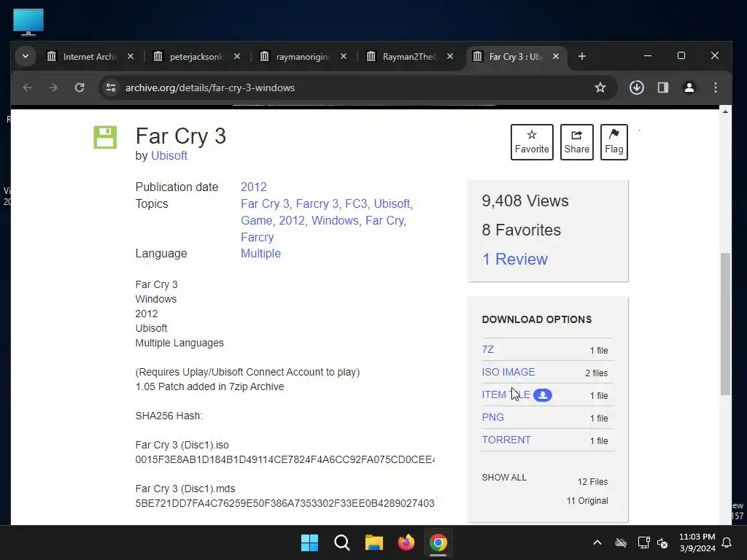Go back to previous page

click(27, 87)
